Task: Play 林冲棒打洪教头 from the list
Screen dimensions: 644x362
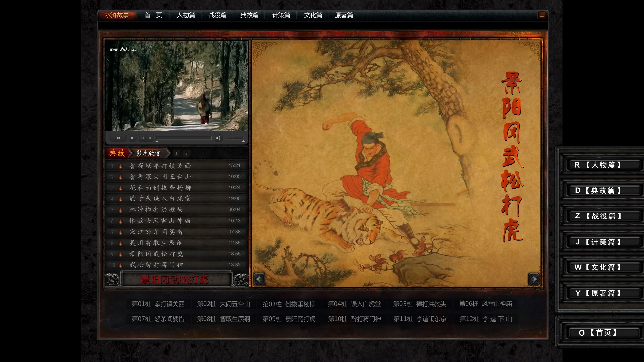Action: tap(176, 210)
